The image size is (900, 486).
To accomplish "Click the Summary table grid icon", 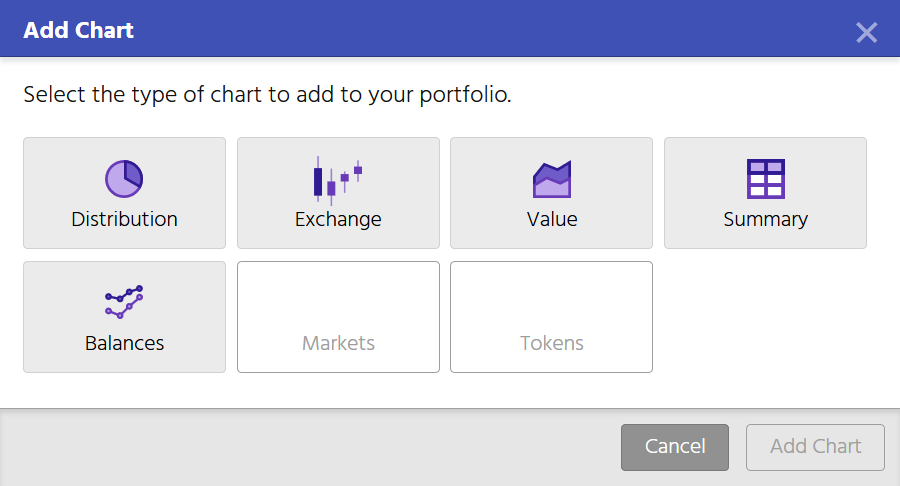I will (x=765, y=179).
